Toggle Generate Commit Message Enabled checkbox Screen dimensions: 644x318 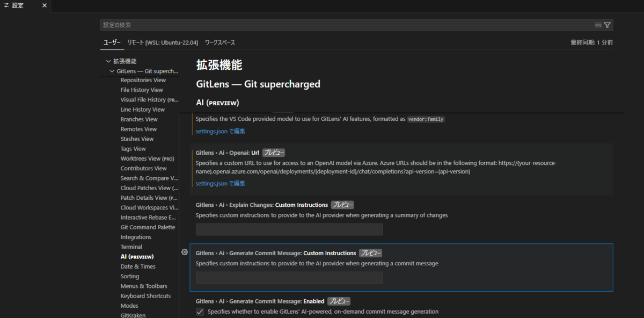coord(200,312)
